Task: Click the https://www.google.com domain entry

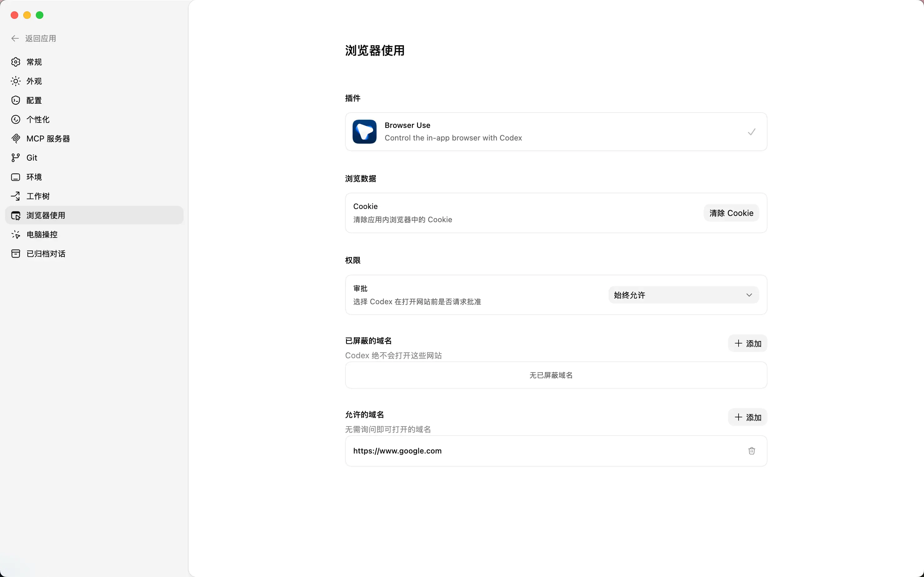Action: [397, 451]
